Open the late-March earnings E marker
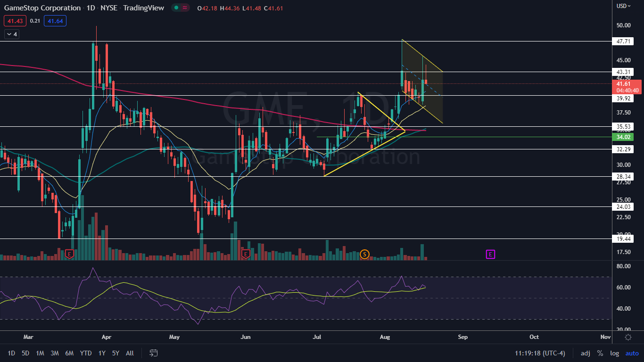The height and width of the screenshot is (362, 644). tap(70, 254)
